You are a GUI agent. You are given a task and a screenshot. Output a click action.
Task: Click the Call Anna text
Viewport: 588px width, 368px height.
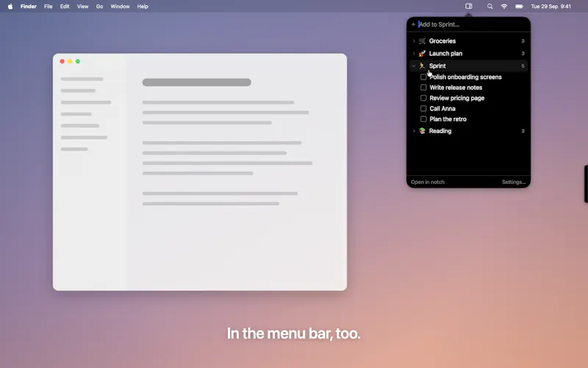point(442,108)
